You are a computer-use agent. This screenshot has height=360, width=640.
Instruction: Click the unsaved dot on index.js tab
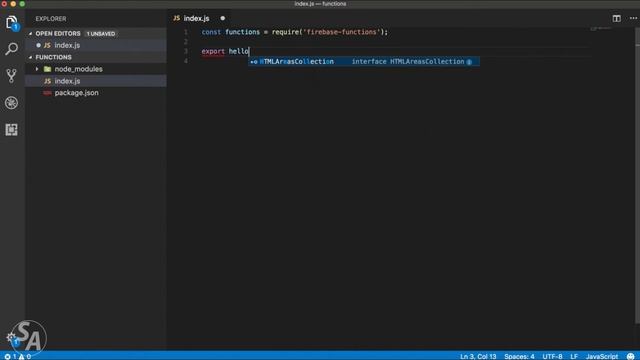(x=222, y=18)
